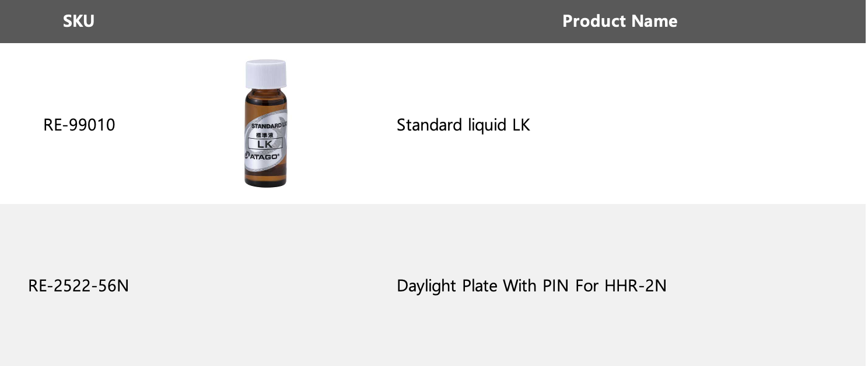This screenshot has height=366, width=868.
Task: Click the SKU column header
Action: (x=79, y=22)
